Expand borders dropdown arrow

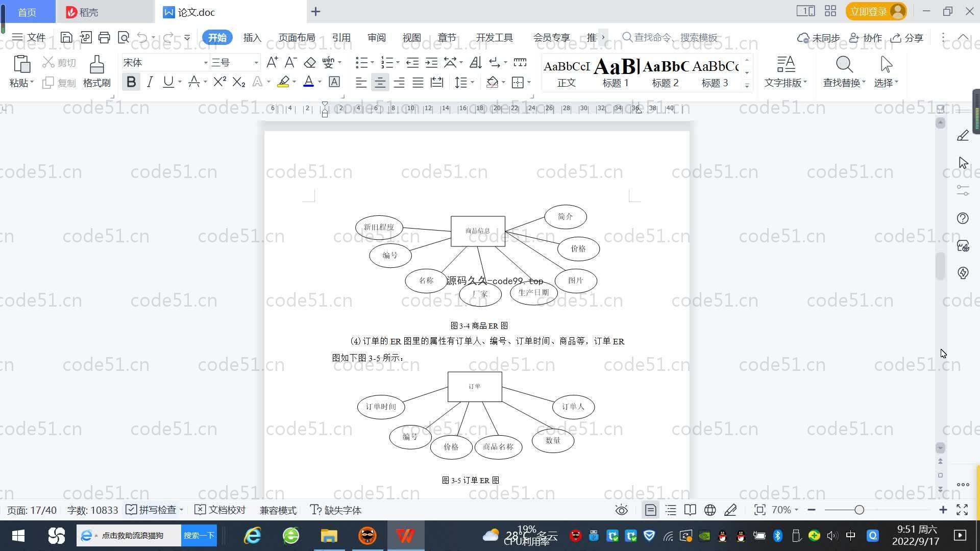coord(529,82)
